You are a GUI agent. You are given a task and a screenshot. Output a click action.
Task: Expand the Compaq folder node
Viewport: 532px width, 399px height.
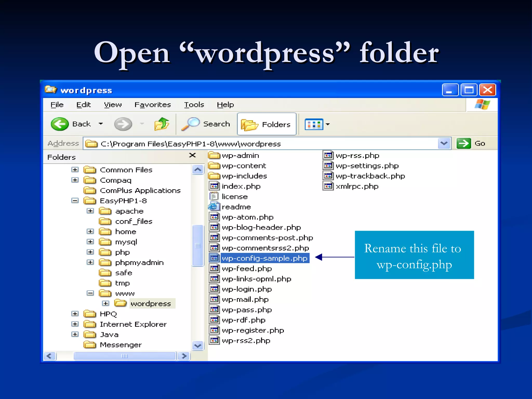[x=75, y=180]
